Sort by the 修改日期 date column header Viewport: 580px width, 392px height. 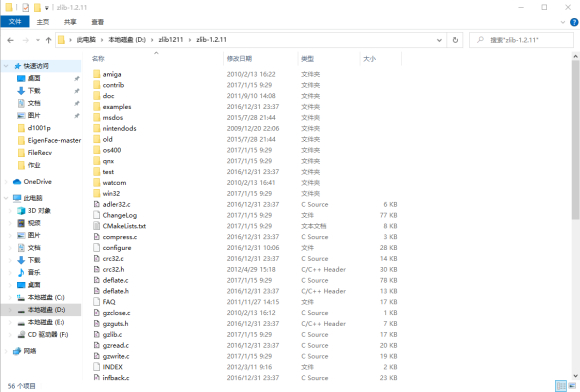239,58
